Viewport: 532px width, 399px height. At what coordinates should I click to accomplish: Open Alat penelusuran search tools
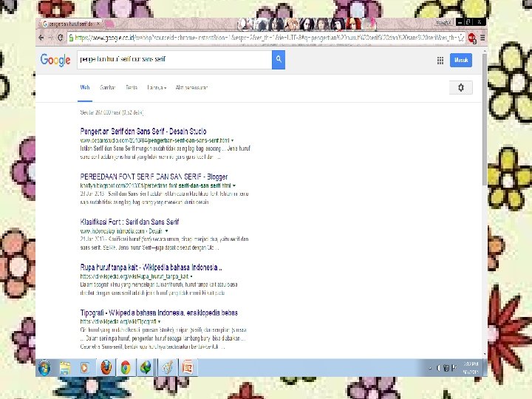point(191,87)
